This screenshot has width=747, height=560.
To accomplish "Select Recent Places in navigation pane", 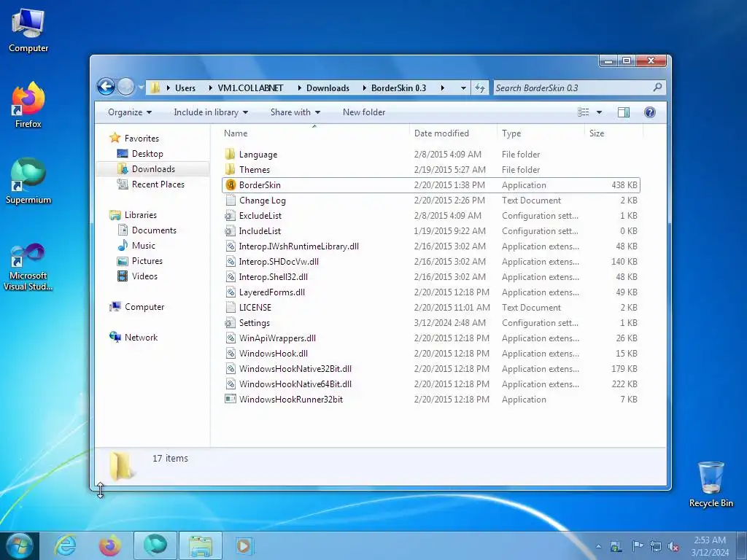I will click(x=158, y=184).
